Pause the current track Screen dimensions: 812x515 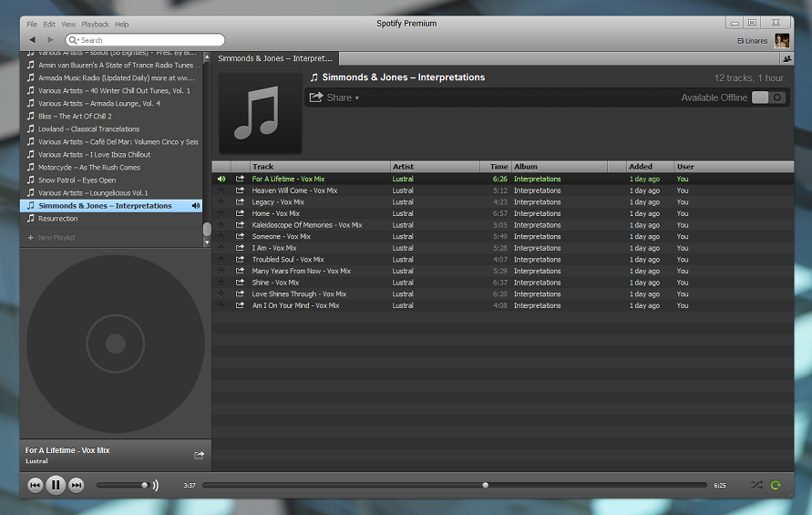click(56, 485)
